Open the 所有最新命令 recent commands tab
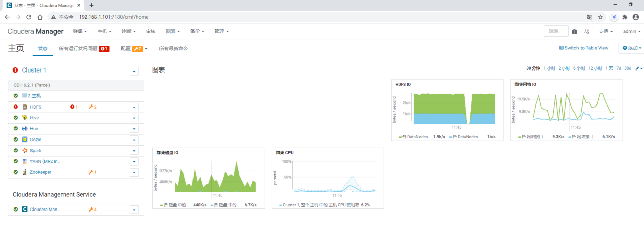 click(173, 49)
